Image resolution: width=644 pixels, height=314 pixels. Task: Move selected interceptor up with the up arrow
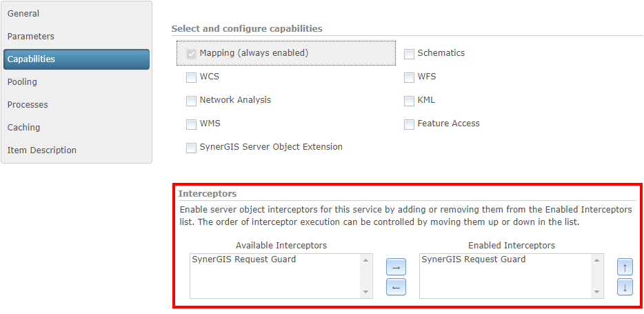[x=625, y=266]
